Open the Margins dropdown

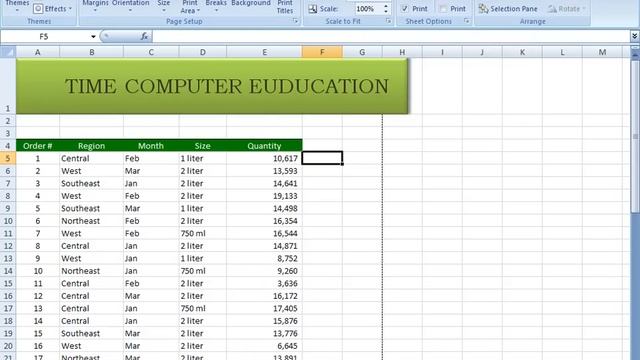tap(95, 6)
